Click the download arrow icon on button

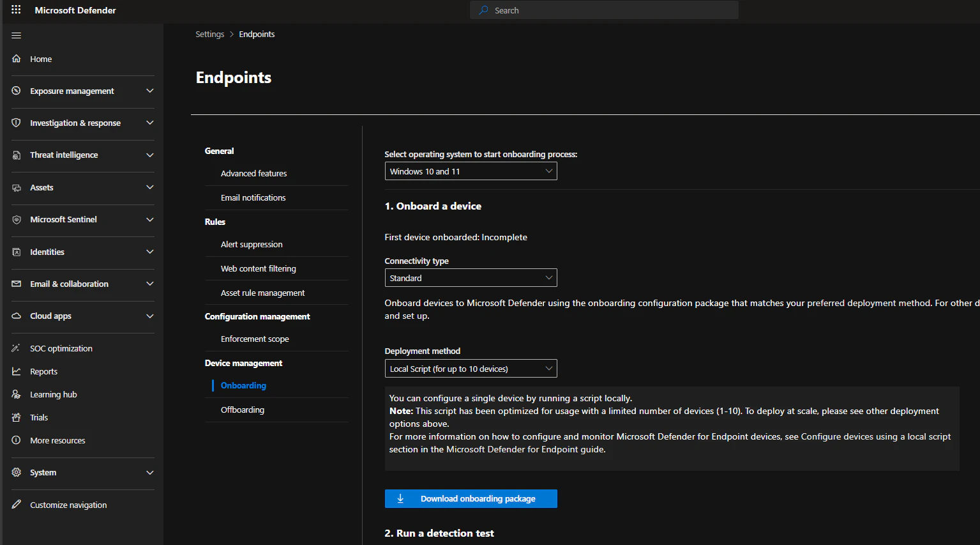tap(400, 498)
